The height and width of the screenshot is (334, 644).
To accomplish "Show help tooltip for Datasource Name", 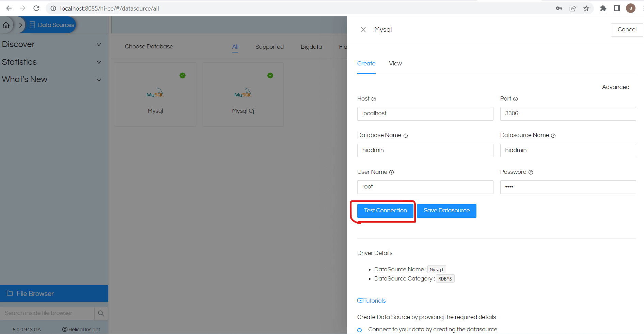I will tap(553, 136).
